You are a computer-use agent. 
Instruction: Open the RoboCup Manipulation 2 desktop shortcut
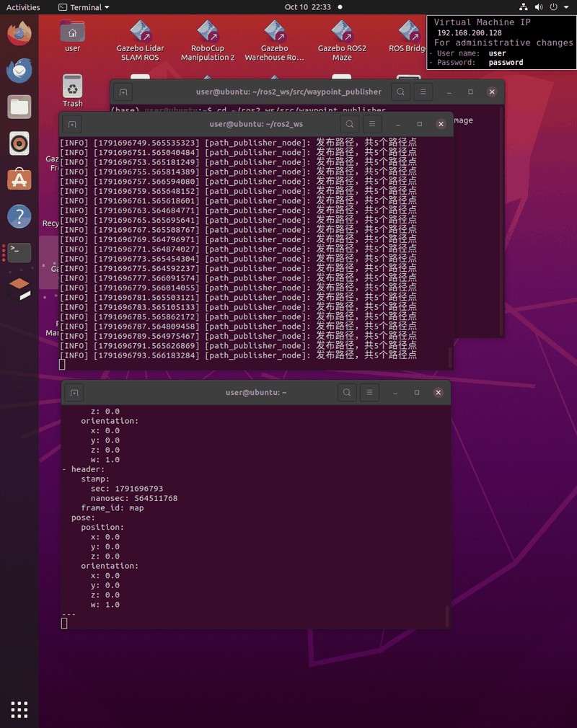[208, 41]
